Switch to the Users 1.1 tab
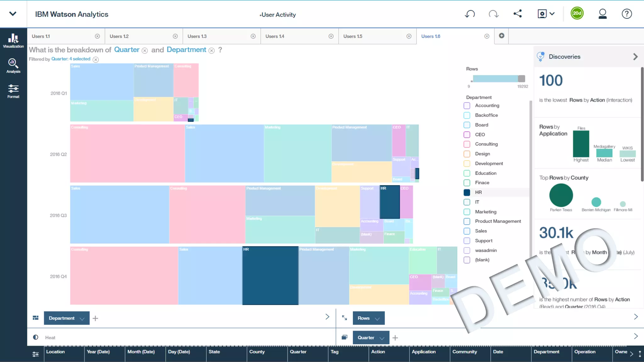This screenshot has width=644, height=362. 41,36
